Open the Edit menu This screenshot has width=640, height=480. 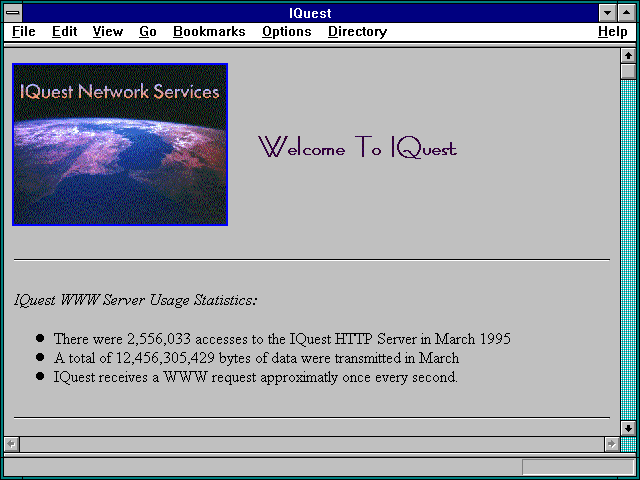pyautogui.click(x=64, y=32)
